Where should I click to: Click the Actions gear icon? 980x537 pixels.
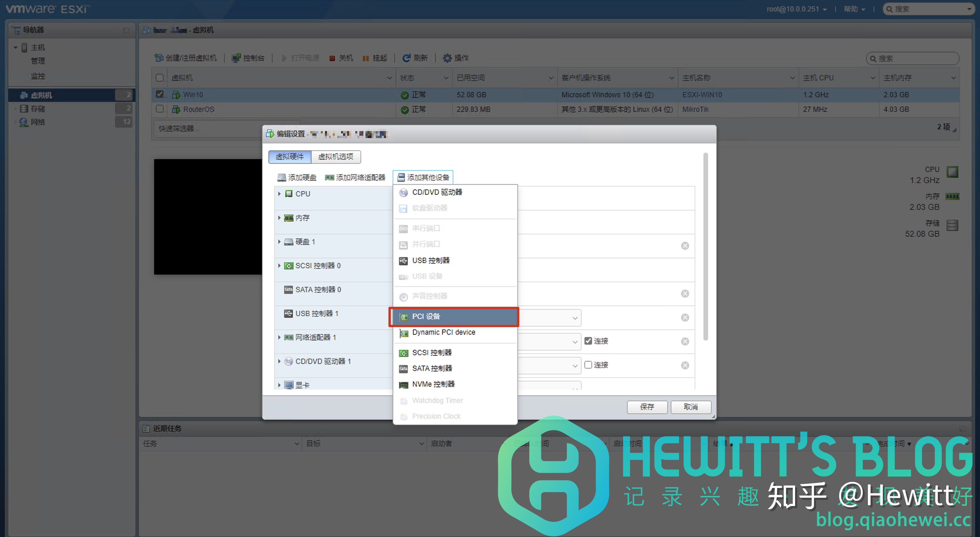click(x=447, y=58)
